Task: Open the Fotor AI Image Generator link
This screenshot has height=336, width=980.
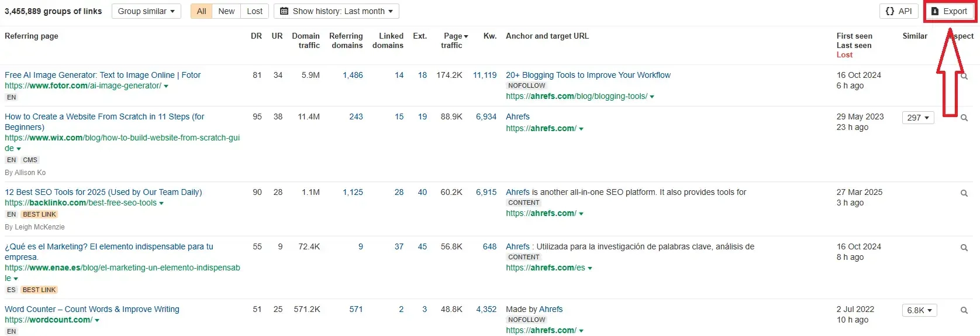Action: coord(102,75)
